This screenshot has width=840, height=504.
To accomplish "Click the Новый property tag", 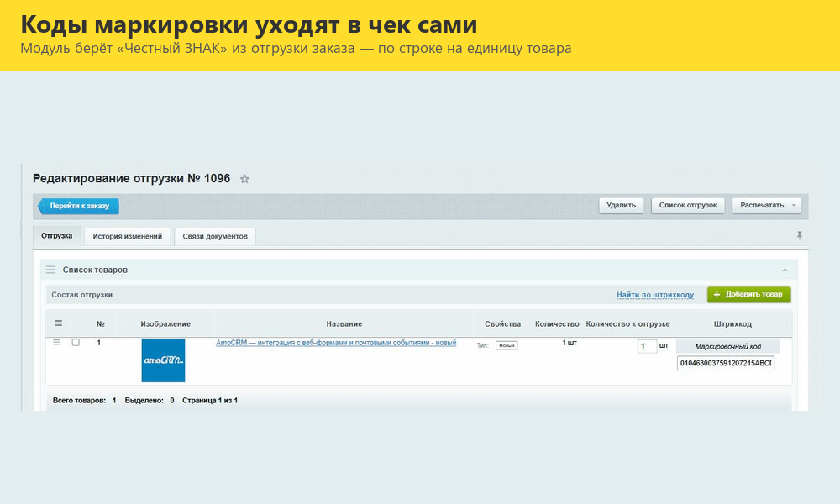I will (x=507, y=345).
